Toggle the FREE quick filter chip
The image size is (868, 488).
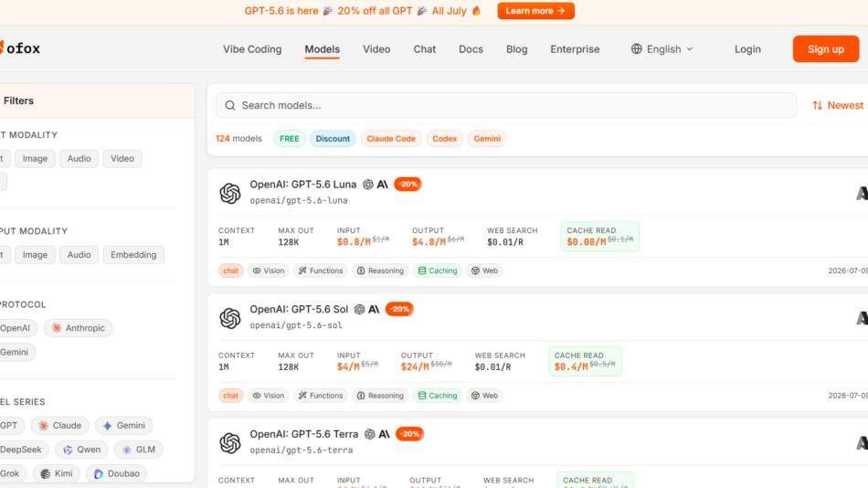(x=289, y=139)
